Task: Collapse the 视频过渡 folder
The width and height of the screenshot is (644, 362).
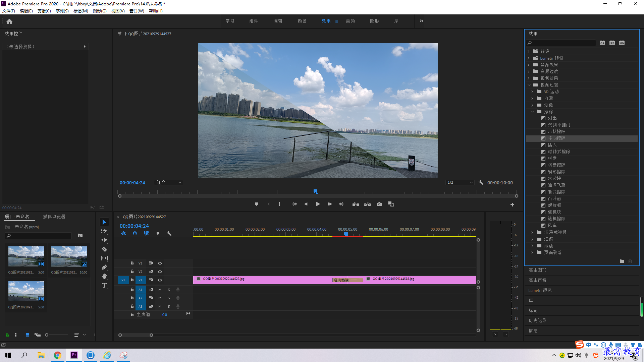Action: tap(529, 85)
